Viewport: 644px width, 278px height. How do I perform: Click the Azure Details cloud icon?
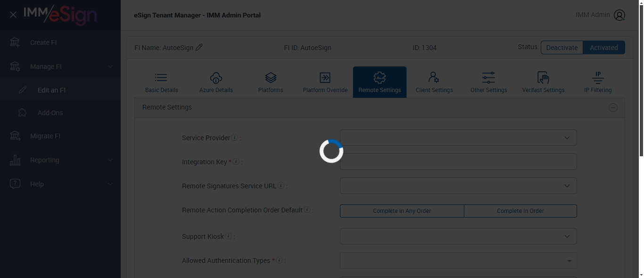(x=216, y=77)
